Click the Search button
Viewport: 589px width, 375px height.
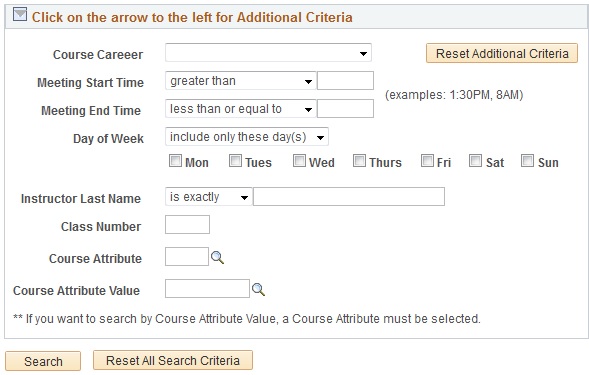[x=43, y=361]
